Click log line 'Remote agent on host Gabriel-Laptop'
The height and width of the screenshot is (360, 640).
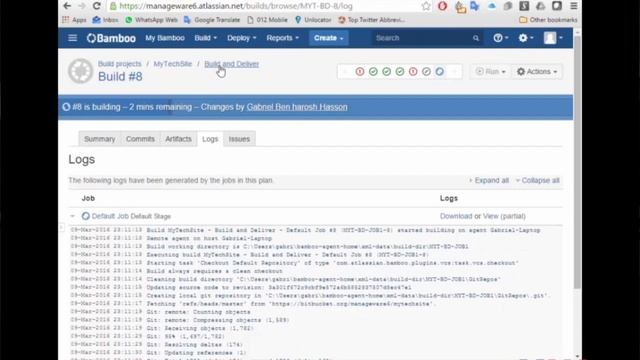(x=209, y=238)
